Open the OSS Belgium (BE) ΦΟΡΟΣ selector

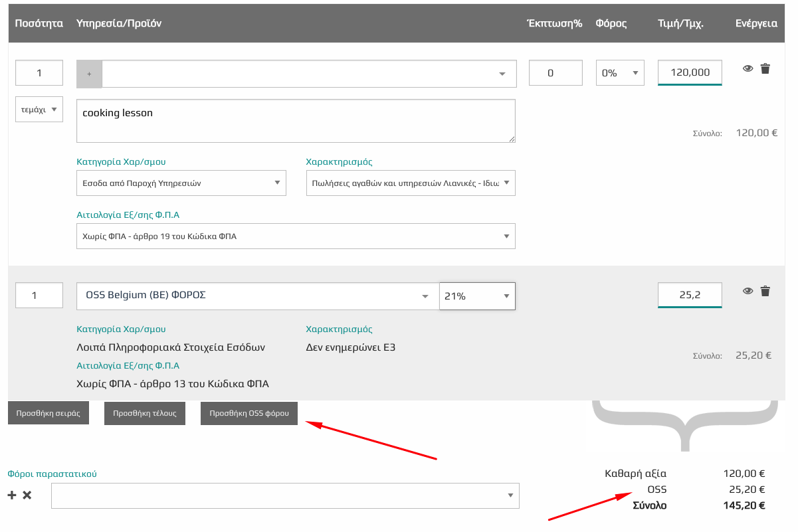[x=258, y=296]
